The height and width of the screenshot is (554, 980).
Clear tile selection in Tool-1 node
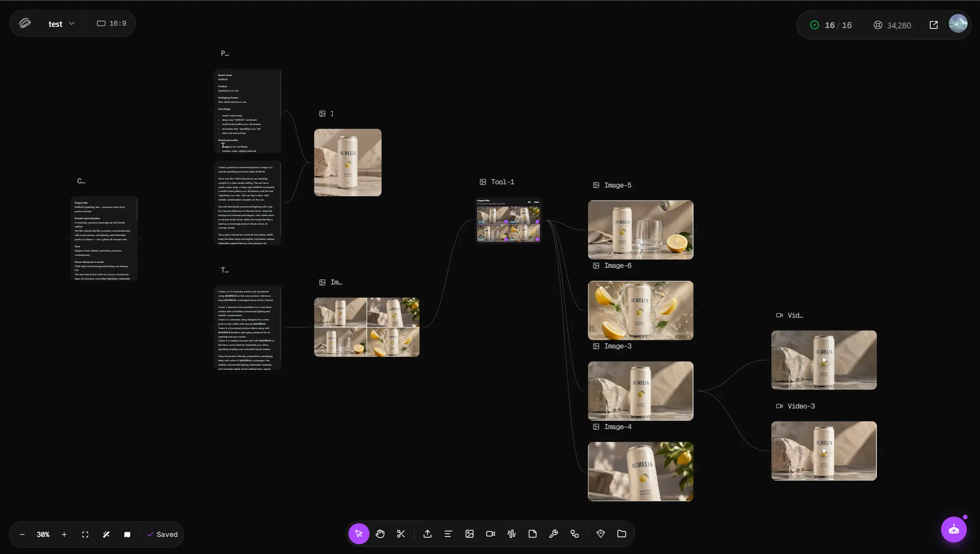coord(536,202)
